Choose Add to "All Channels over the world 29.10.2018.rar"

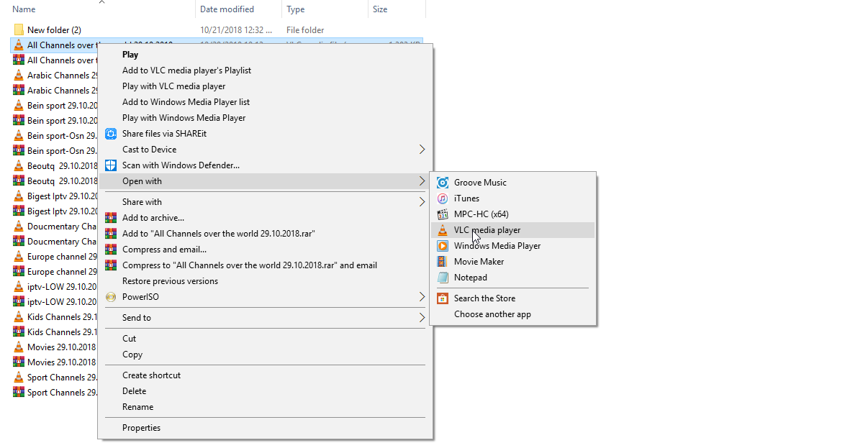pos(219,234)
